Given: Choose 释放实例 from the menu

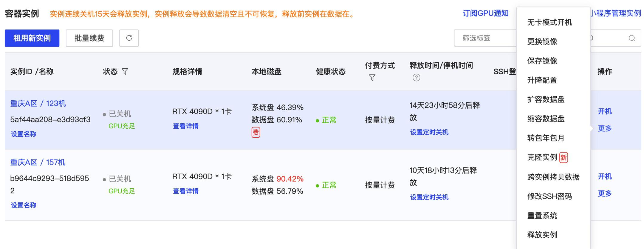Looking at the screenshot, I should coord(542,235).
